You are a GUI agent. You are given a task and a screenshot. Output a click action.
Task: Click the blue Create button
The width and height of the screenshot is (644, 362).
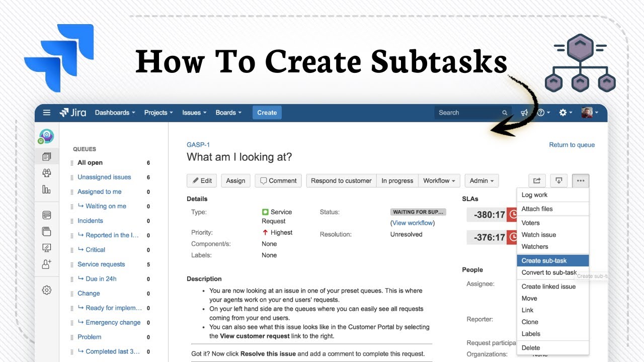(x=267, y=113)
